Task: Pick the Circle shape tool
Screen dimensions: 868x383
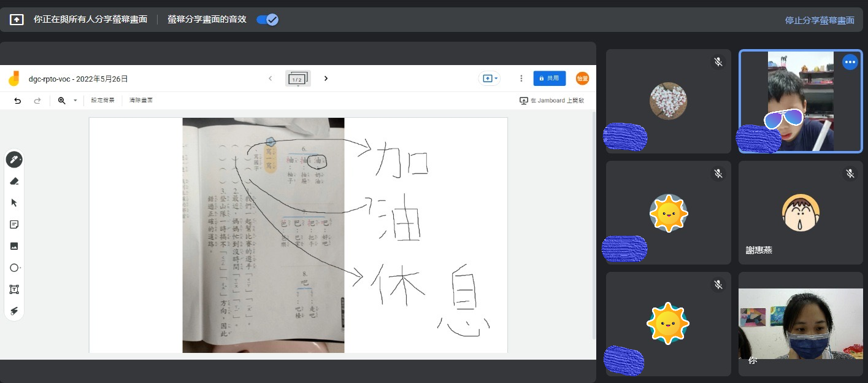Action: 14,268
